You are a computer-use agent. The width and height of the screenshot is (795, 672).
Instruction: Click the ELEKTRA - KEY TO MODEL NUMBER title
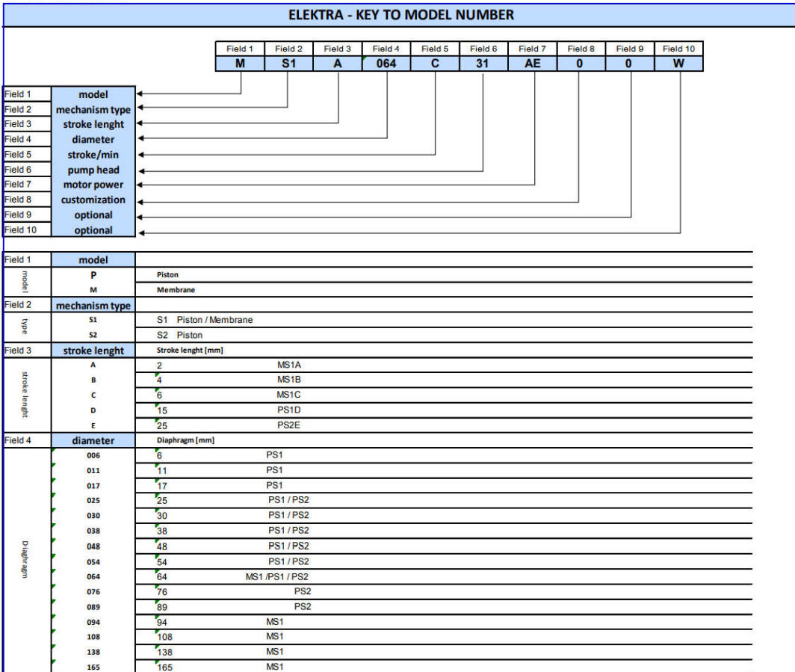[x=401, y=15]
